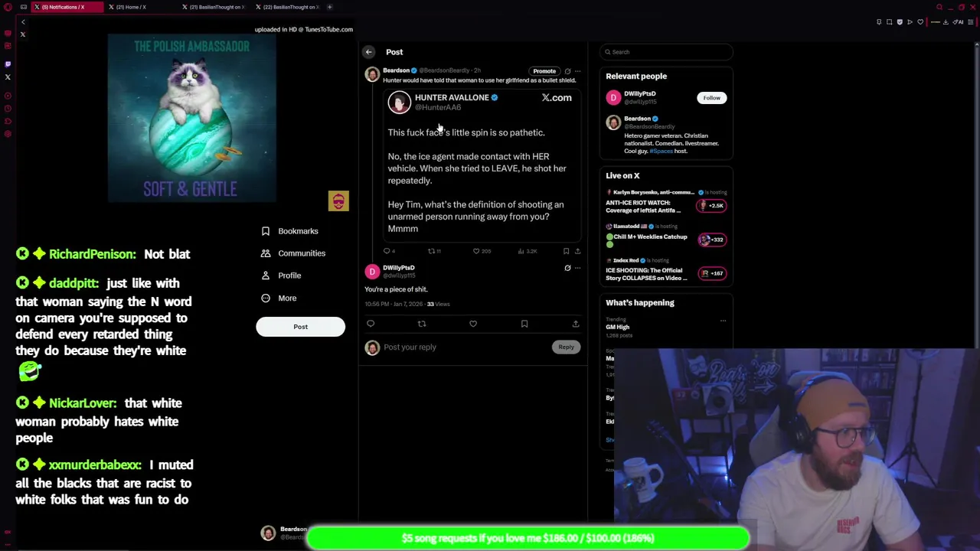Viewport: 980px width, 551px height.
Task: Click the Grok icon on DWillyPtsD's reply
Action: coord(567,269)
